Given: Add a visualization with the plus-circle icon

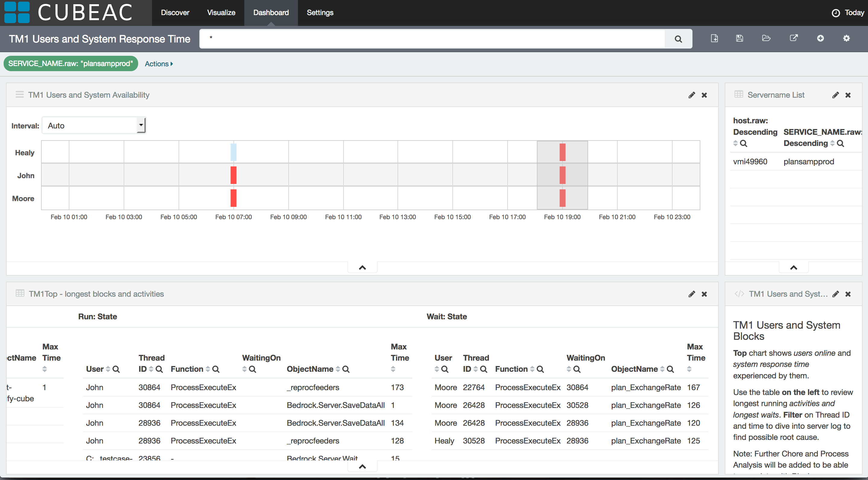Looking at the screenshot, I should click(x=820, y=38).
